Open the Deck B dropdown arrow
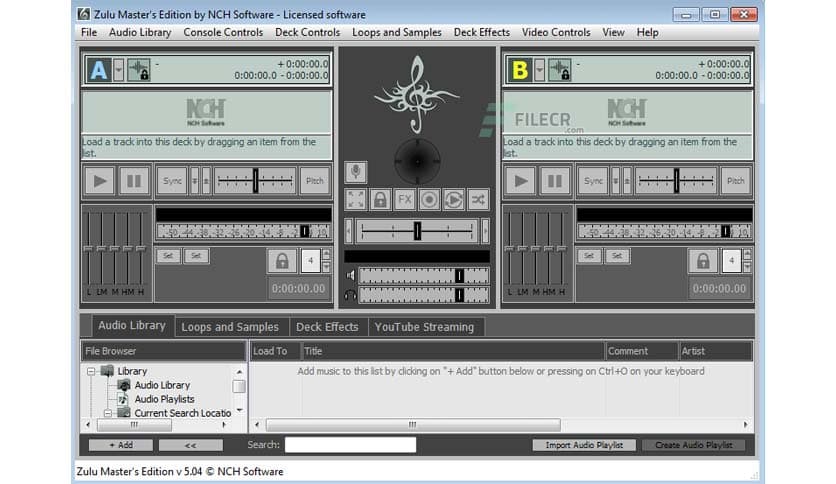This screenshot has width=836, height=484. 540,70
